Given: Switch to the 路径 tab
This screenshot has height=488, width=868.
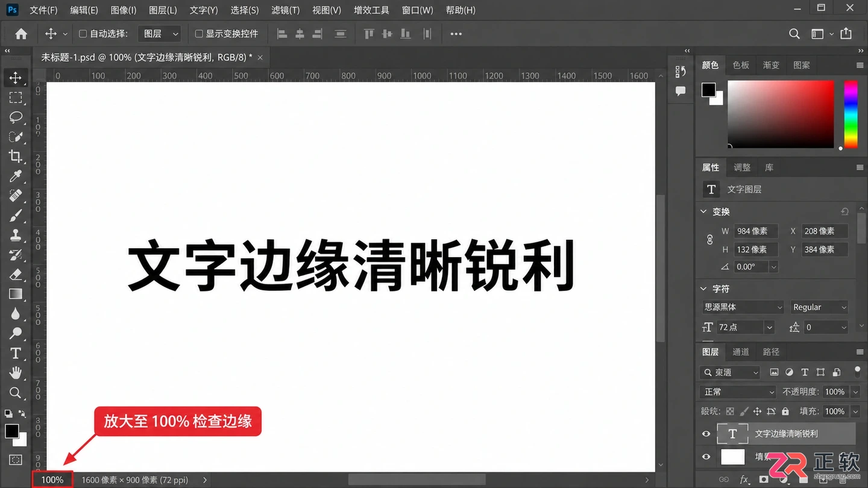Looking at the screenshot, I should point(771,352).
